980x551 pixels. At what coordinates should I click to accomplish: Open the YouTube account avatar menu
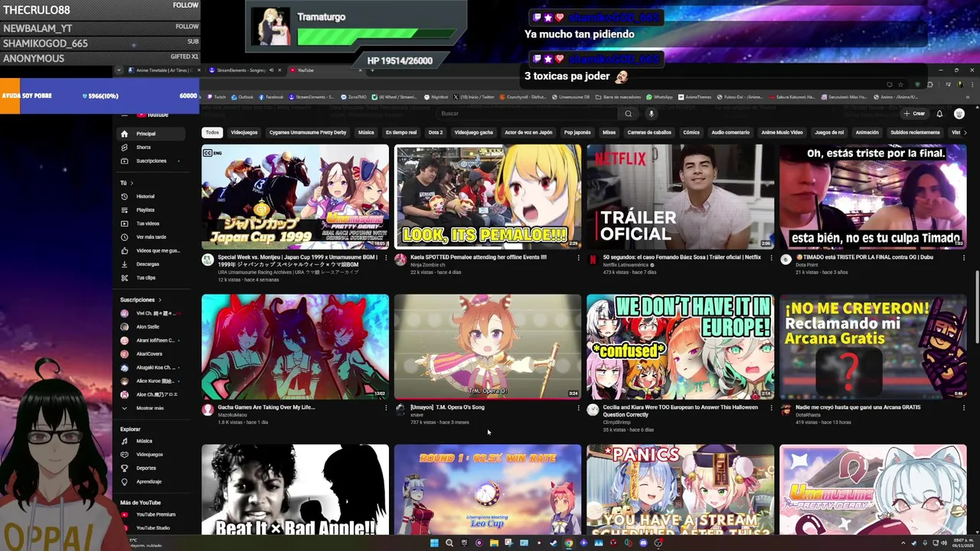click(959, 113)
